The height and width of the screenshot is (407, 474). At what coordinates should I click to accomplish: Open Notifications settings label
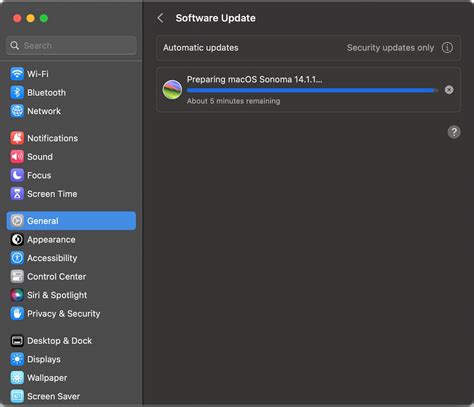click(x=52, y=138)
